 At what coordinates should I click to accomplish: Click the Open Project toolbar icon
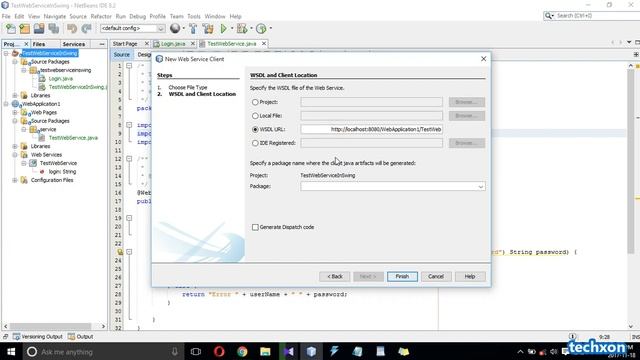coord(39,29)
